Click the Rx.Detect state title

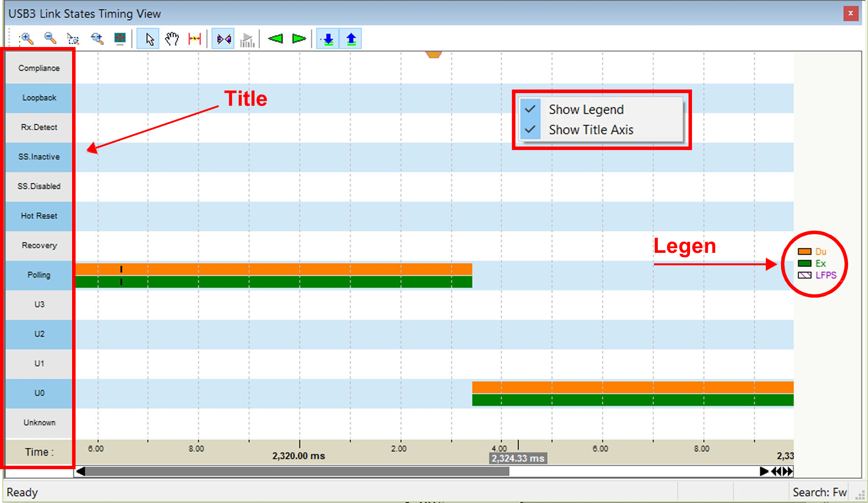pos(39,127)
